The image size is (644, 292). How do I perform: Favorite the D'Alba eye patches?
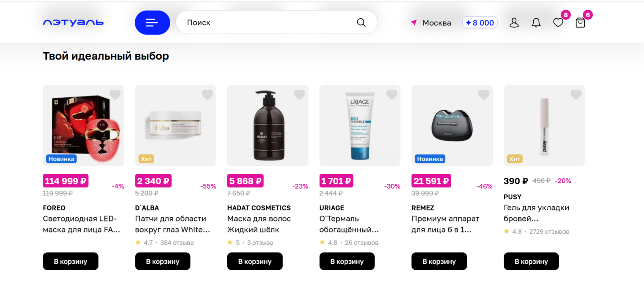pyautogui.click(x=207, y=95)
